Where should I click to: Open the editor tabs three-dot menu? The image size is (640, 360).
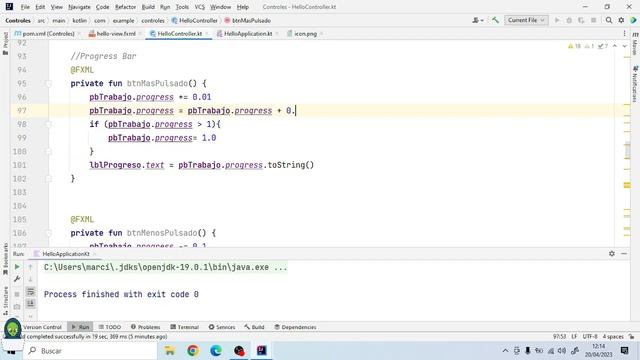624,33
